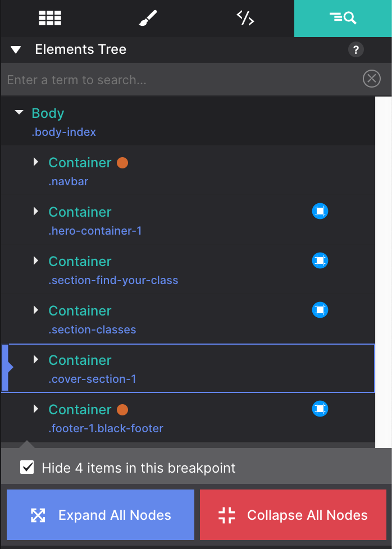Open the grid layout tab icon
This screenshot has width=392, height=549.
point(50,18)
